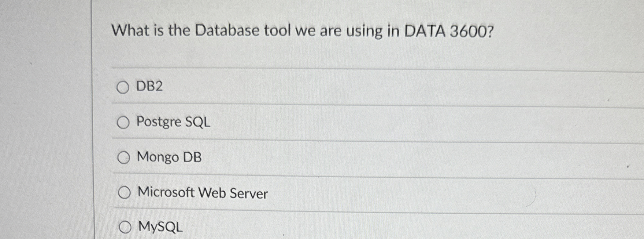The width and height of the screenshot is (644, 239).
Task: Click the Mongo DB option label text
Action: (169, 157)
